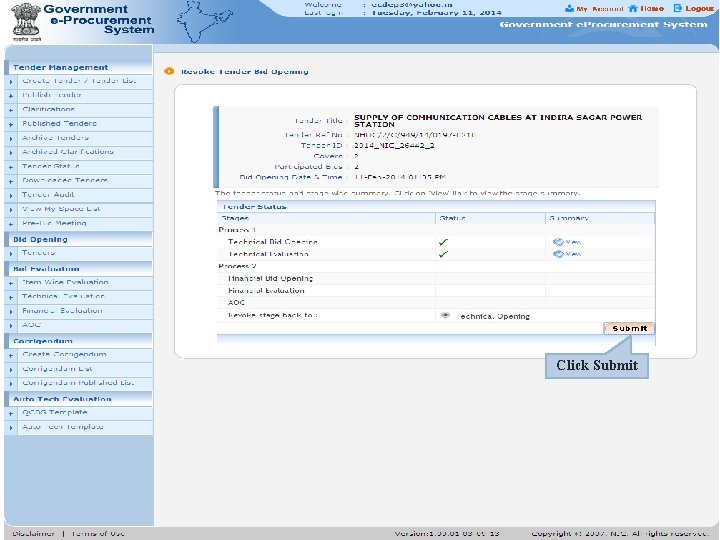
Task: Click arrow beside QCBS Template
Action: tap(11, 413)
